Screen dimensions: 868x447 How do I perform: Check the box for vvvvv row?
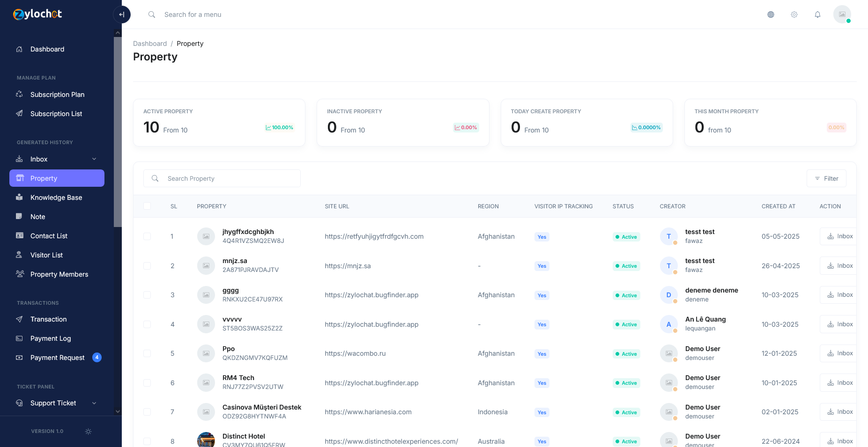[147, 324]
